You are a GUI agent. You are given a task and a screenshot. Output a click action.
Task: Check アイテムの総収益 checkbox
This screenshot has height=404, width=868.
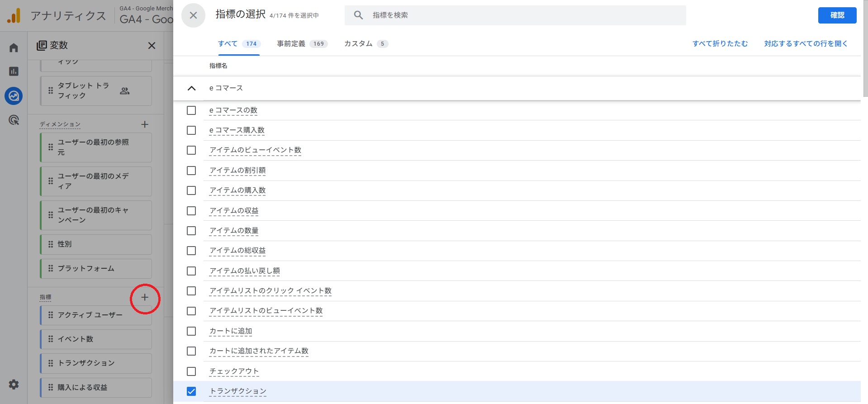[x=191, y=251]
